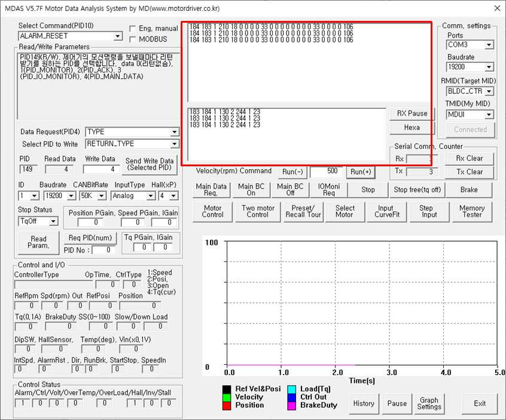Image resolution: width=506 pixels, height=420 pixels.
Task: Click the Read Param. button
Action: [x=38, y=242]
